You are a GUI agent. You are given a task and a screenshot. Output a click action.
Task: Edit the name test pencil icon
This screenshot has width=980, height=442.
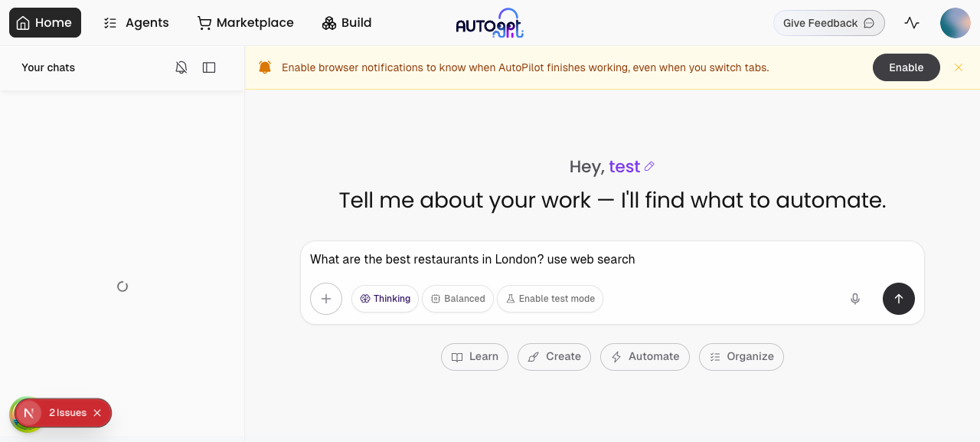click(649, 166)
